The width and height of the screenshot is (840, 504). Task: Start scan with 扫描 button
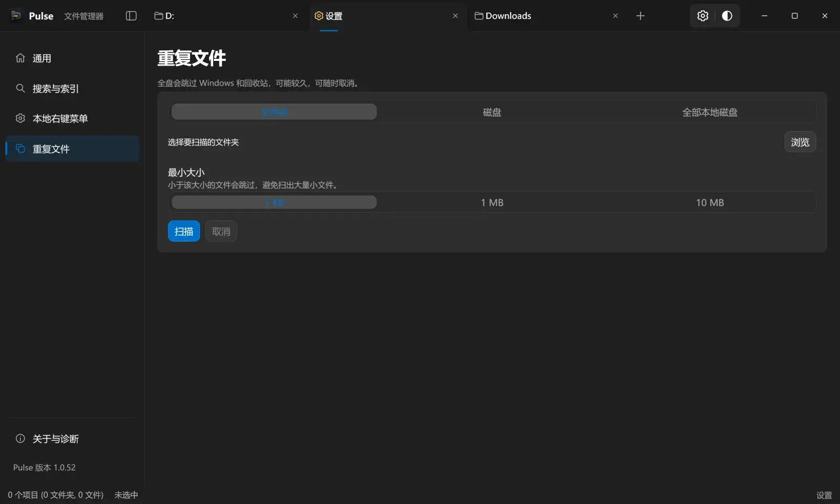[184, 231]
